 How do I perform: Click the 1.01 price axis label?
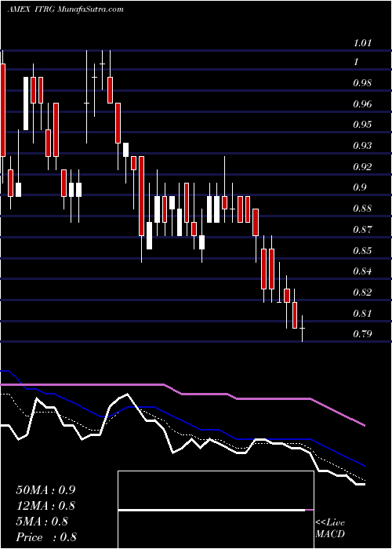click(x=362, y=43)
